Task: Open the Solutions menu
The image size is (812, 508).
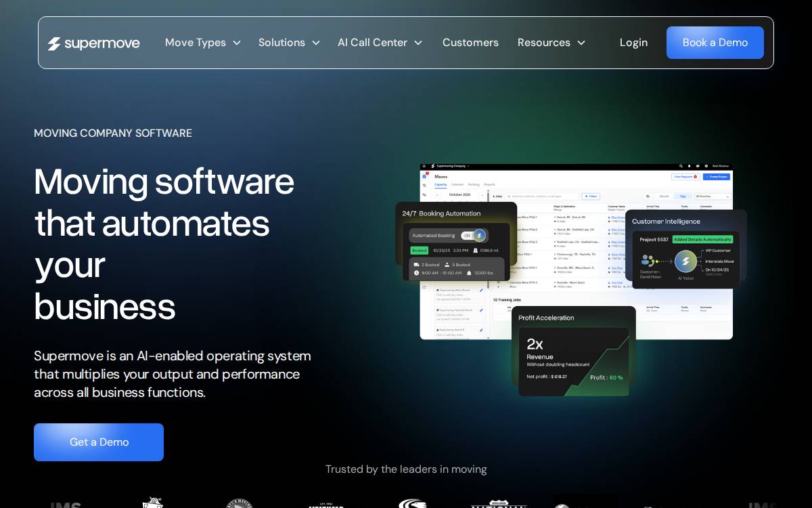Action: point(281,43)
